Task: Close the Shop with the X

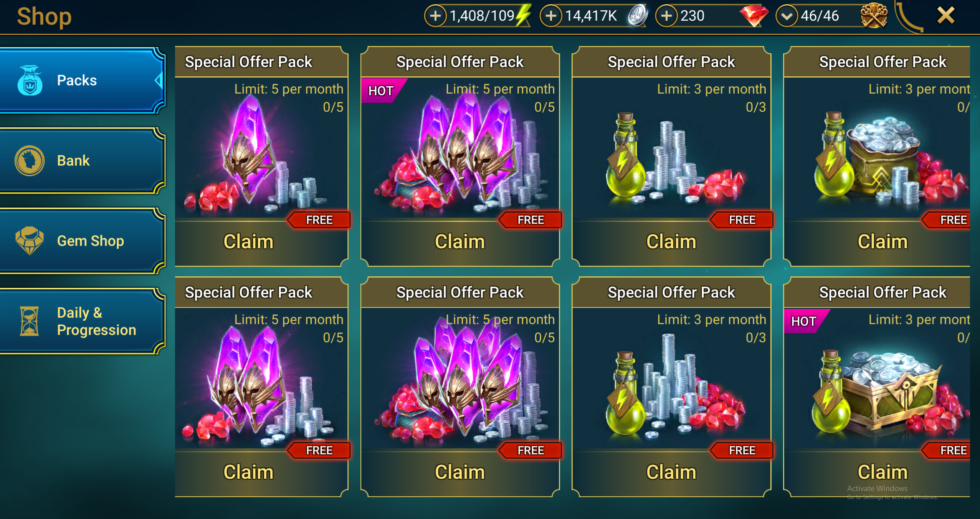Action: coord(946,16)
